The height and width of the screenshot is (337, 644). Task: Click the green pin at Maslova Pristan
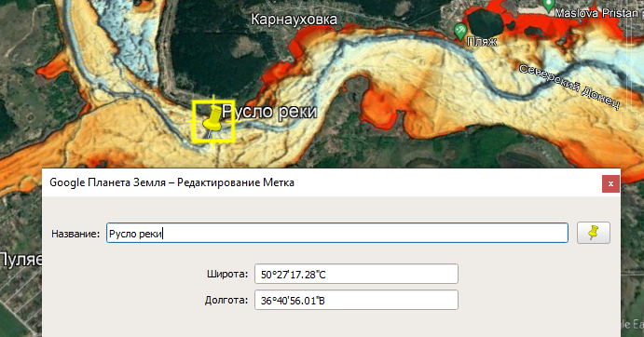click(548, 6)
